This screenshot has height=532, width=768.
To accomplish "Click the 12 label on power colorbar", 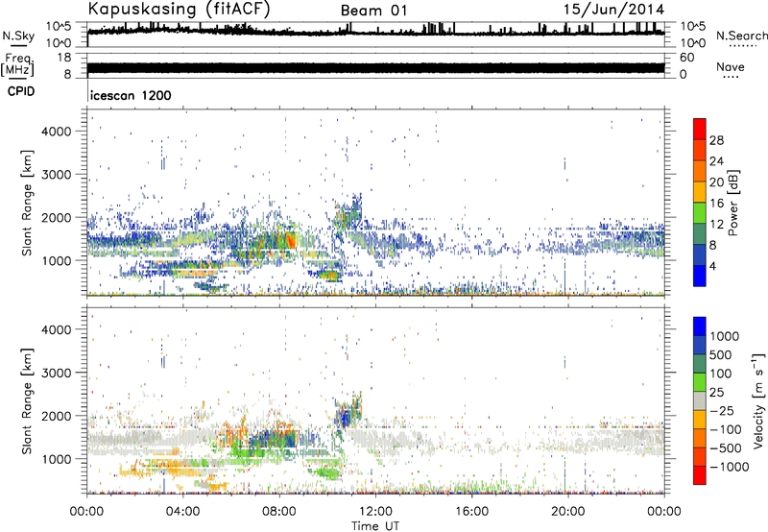I will point(716,225).
